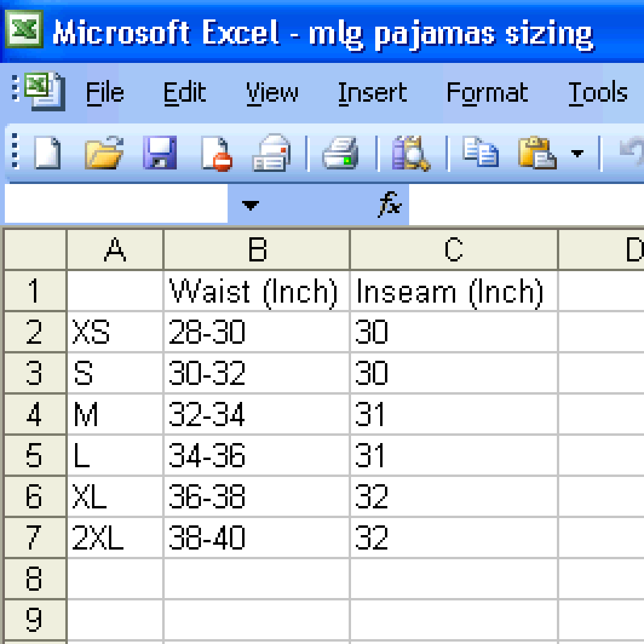
Task: Click the Open folder icon
Action: (103, 152)
